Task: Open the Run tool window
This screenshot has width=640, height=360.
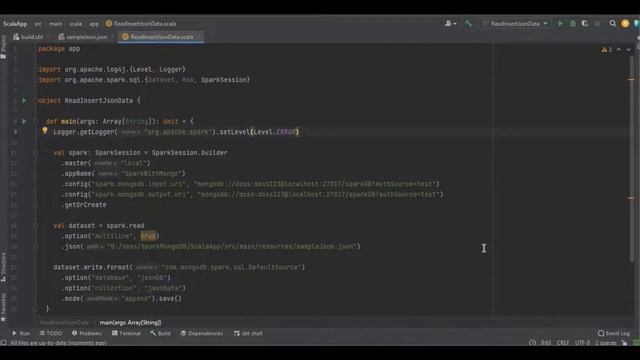Action: (21, 333)
